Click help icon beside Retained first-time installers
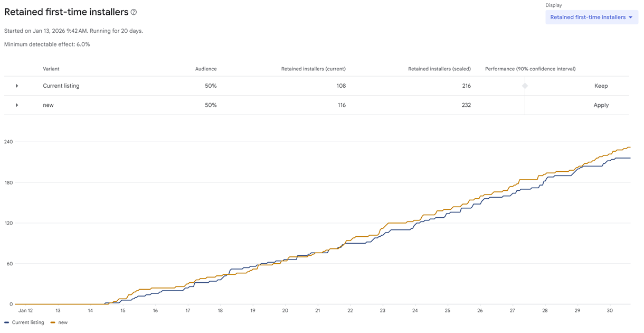This screenshot has height=333, width=644. [x=134, y=12]
